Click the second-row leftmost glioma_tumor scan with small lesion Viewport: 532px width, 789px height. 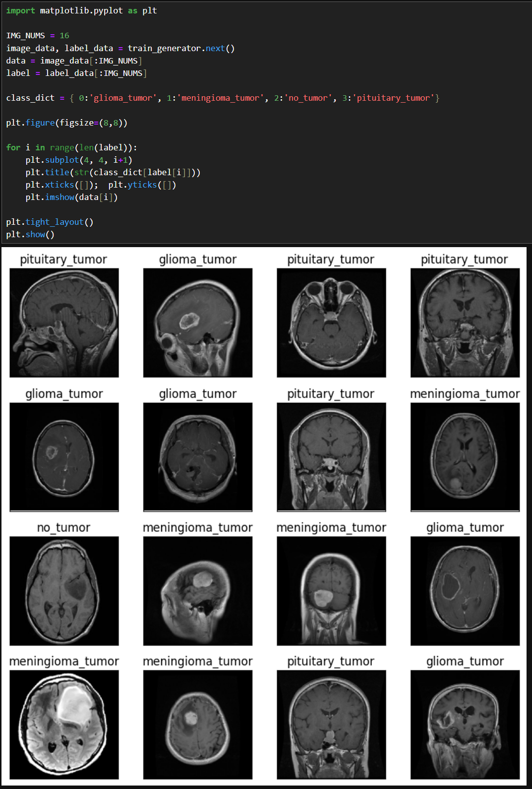(64, 457)
